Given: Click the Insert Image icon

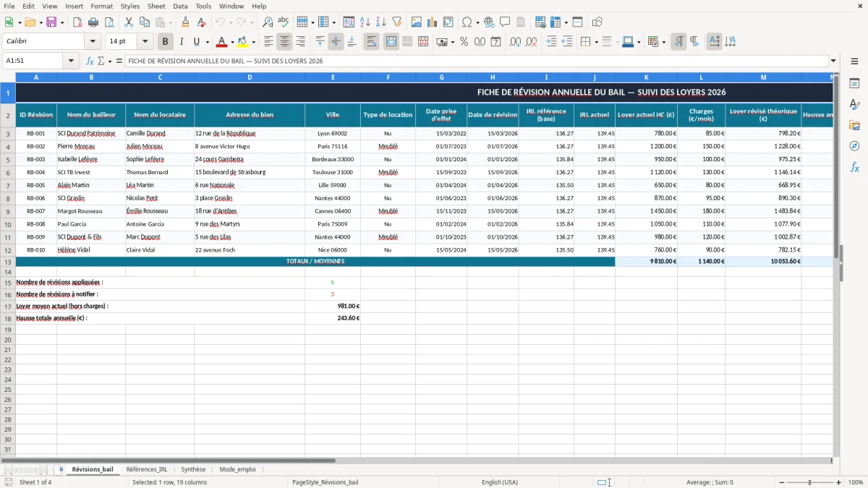Looking at the screenshot, I should pos(417,22).
